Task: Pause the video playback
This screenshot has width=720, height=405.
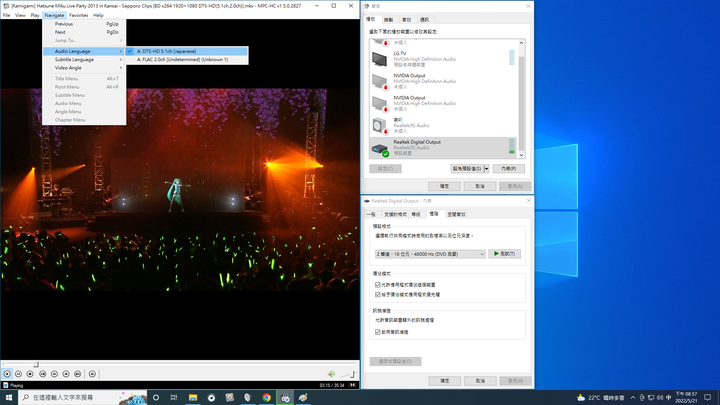Action: point(18,374)
